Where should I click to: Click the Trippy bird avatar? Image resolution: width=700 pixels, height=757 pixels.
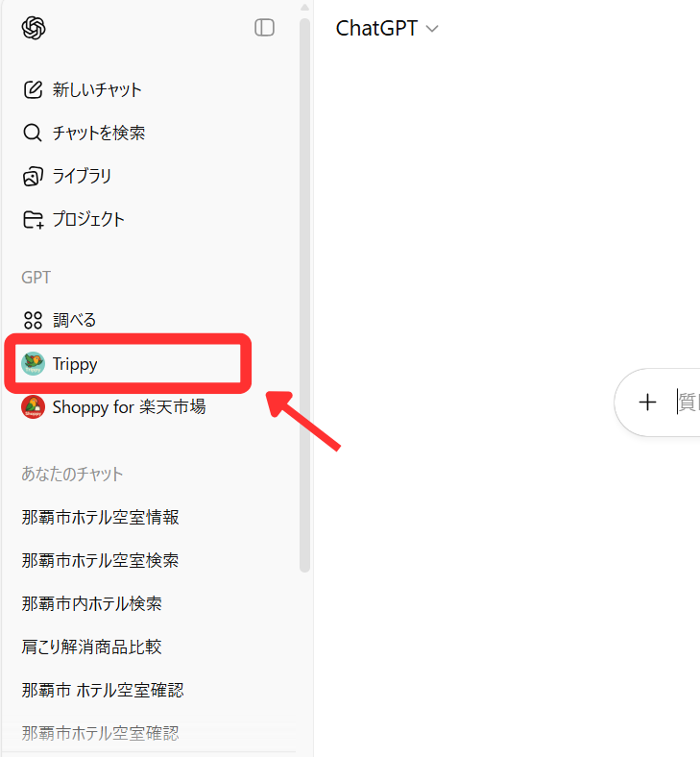click(x=34, y=363)
